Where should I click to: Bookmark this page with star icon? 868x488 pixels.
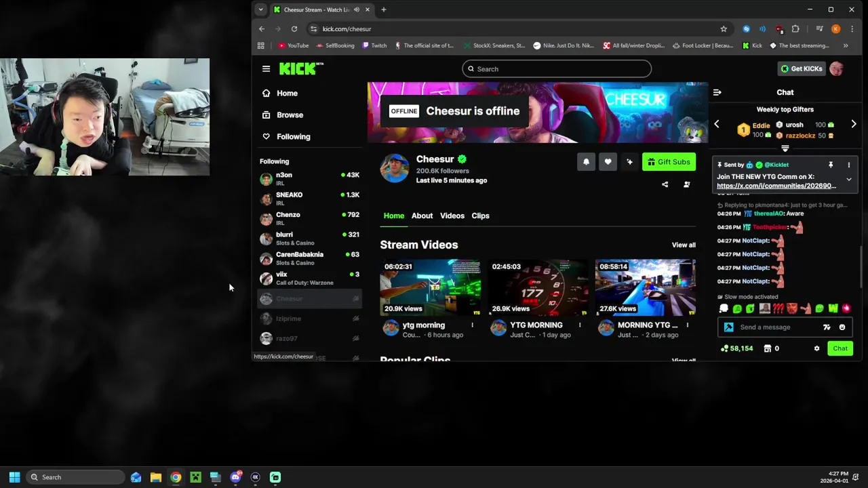pyautogui.click(x=724, y=29)
